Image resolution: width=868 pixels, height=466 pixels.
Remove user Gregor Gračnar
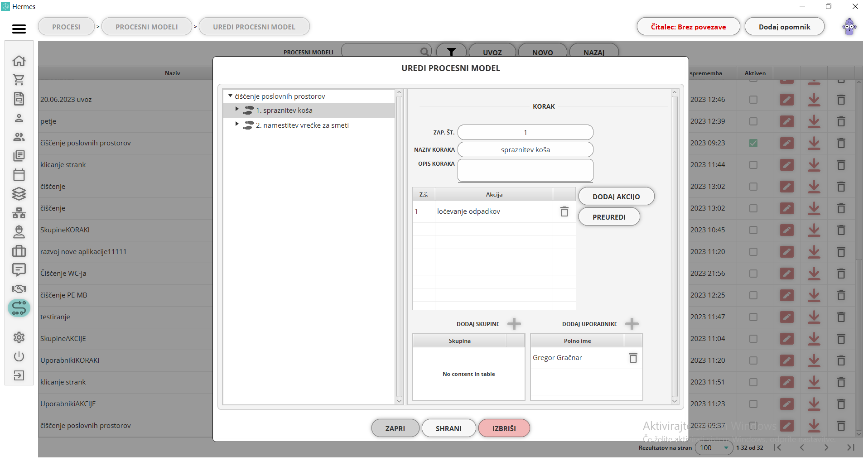pyautogui.click(x=633, y=358)
